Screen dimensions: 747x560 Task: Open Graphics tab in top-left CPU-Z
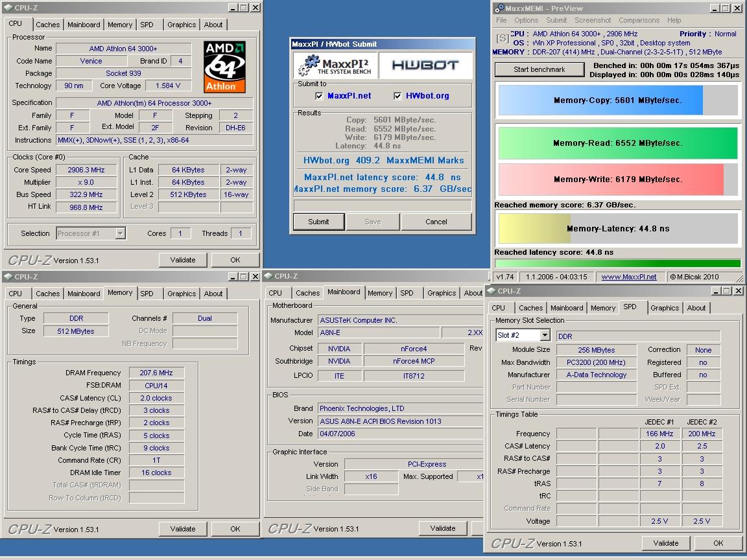182,25
